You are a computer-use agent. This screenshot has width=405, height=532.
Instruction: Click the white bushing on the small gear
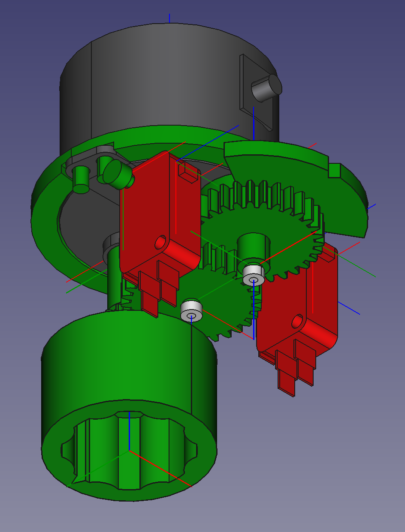coord(191,311)
